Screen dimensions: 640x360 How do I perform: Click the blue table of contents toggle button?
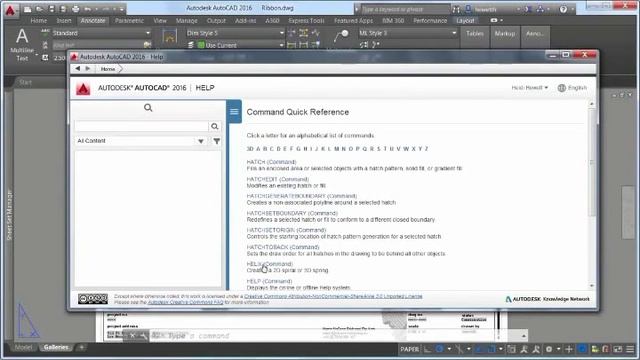(234, 111)
